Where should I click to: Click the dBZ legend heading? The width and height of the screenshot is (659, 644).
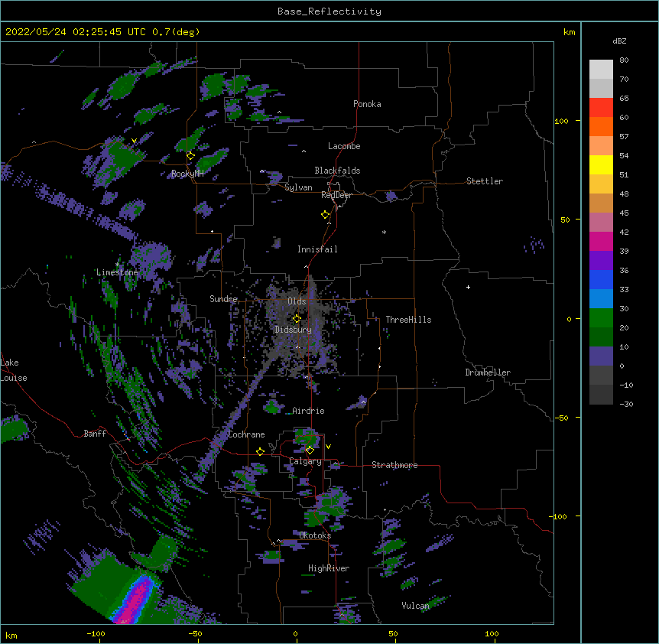point(619,41)
